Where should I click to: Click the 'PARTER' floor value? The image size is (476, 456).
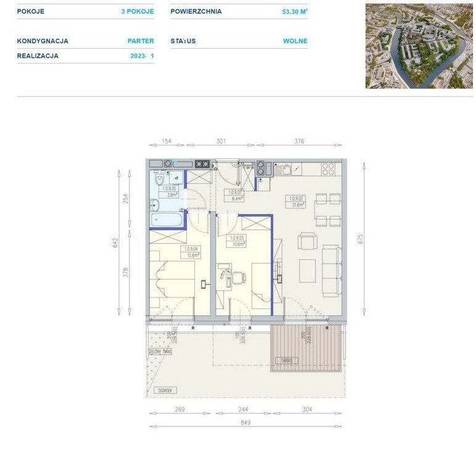pyautogui.click(x=141, y=41)
